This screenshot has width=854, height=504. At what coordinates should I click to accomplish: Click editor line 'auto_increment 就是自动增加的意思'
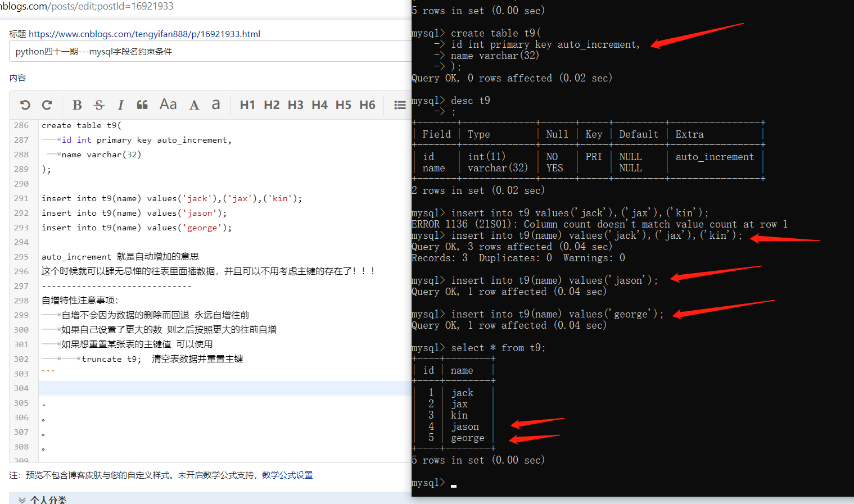(x=120, y=257)
